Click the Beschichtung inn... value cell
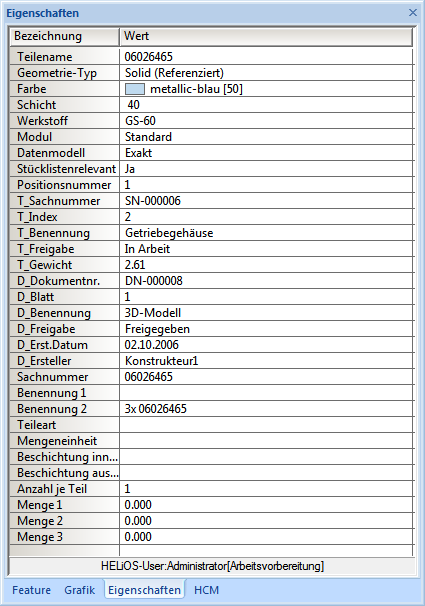Screen dimensions: 425x606 point(267,457)
